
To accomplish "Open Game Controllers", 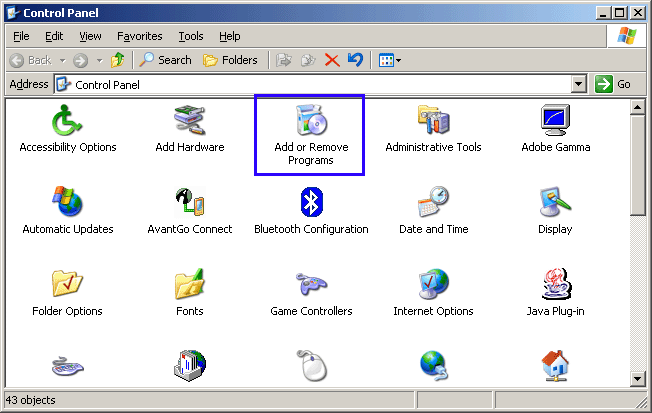I will (311, 293).
